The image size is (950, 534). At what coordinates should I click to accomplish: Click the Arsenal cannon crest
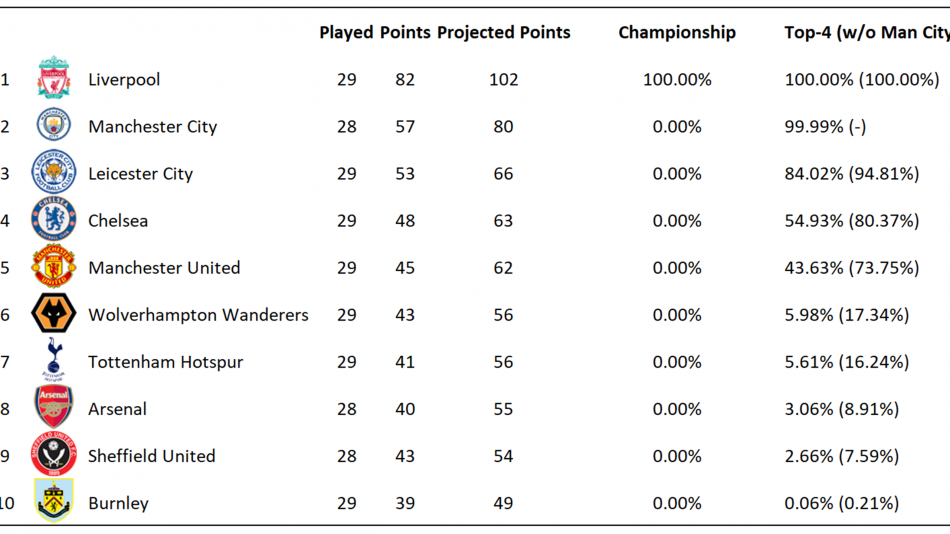coord(54,407)
